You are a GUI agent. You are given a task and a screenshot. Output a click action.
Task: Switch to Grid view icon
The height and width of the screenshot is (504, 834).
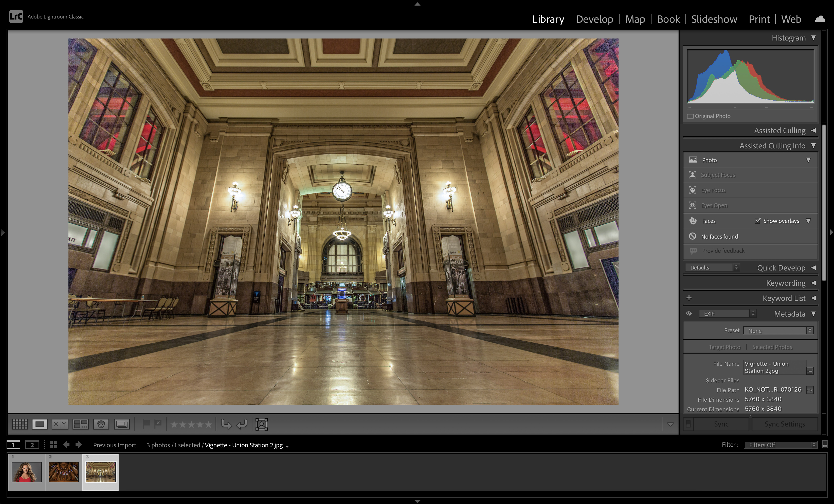[20, 424]
